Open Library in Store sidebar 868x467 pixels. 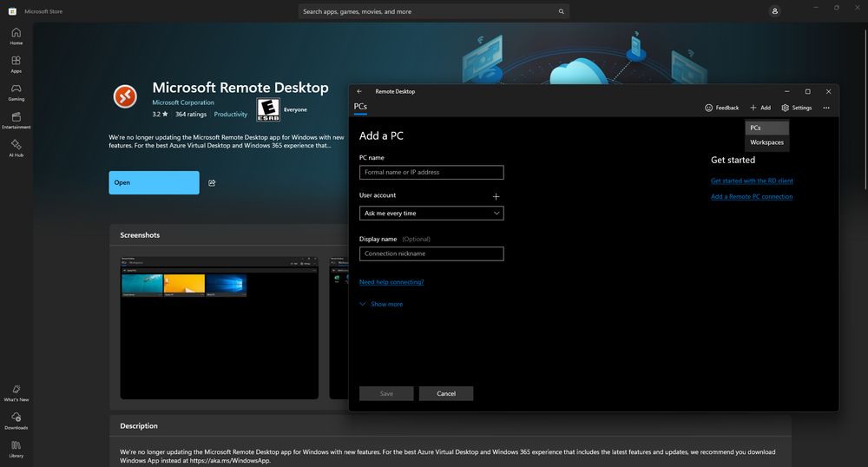click(16, 449)
